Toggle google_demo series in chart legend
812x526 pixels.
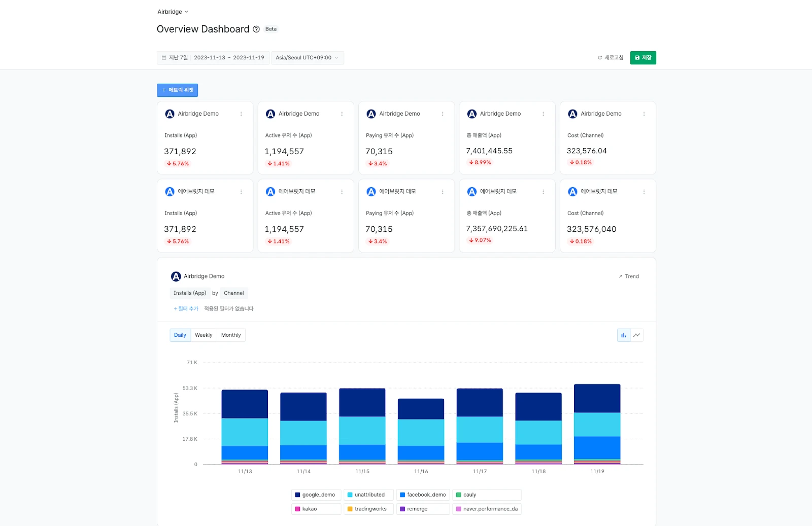click(316, 495)
